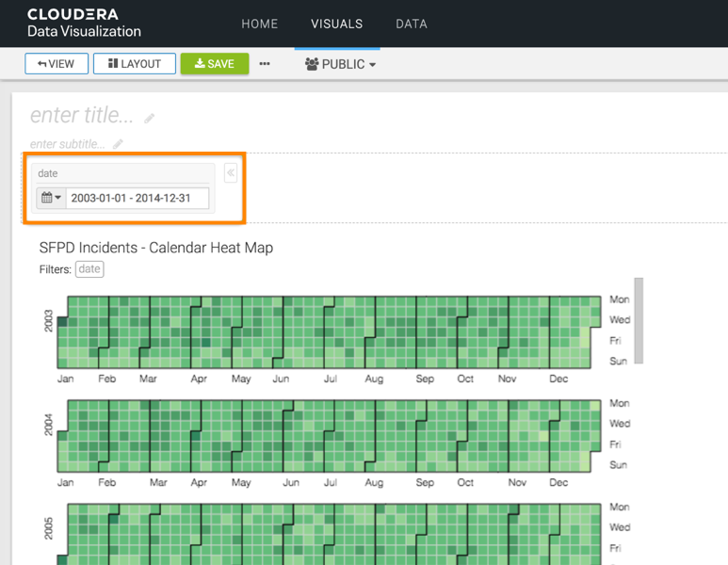
Task: Open the three-dots more options menu
Action: [265, 64]
